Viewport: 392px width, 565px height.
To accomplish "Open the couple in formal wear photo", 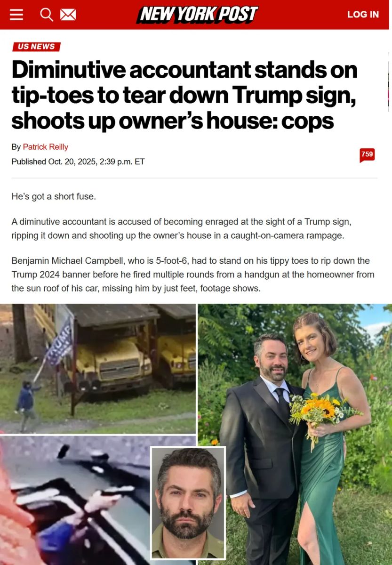I will pyautogui.click(x=295, y=434).
